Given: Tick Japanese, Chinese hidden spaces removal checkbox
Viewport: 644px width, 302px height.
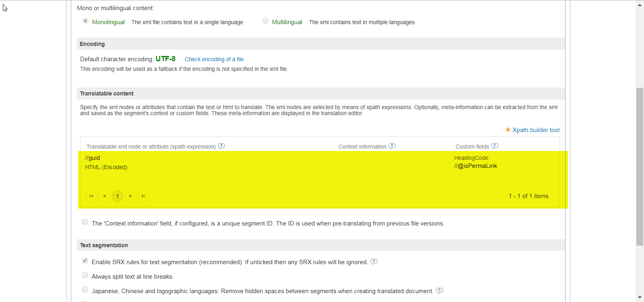Looking at the screenshot, I should tap(85, 290).
